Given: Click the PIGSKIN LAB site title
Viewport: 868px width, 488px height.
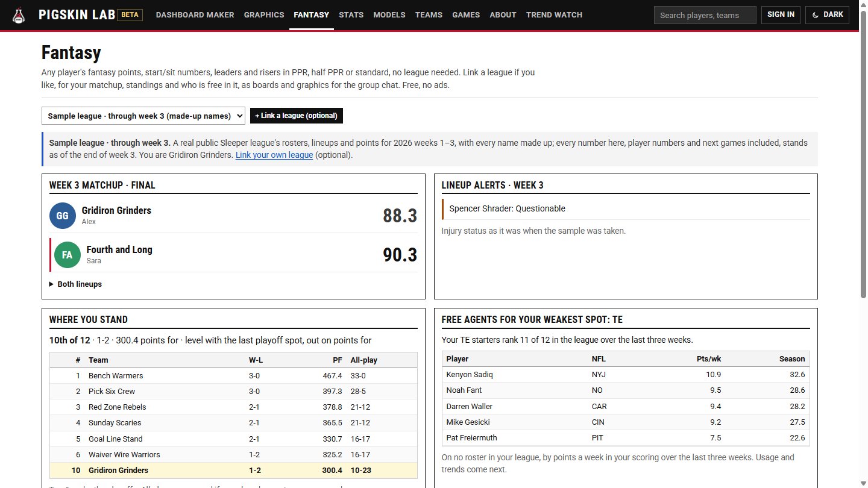Looking at the screenshot, I should (77, 15).
